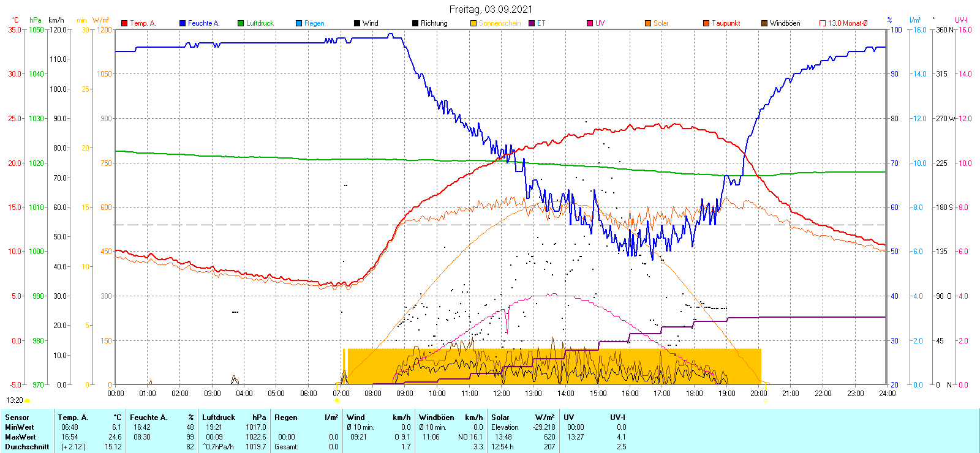Click the MinWert row label
The width and height of the screenshot is (980, 453).
pos(20,427)
